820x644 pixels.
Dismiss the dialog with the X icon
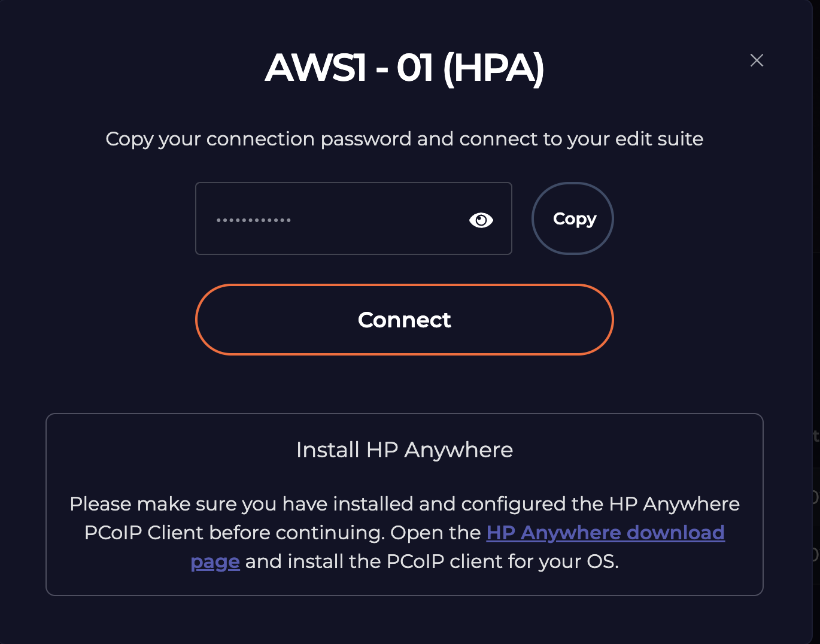(x=757, y=60)
